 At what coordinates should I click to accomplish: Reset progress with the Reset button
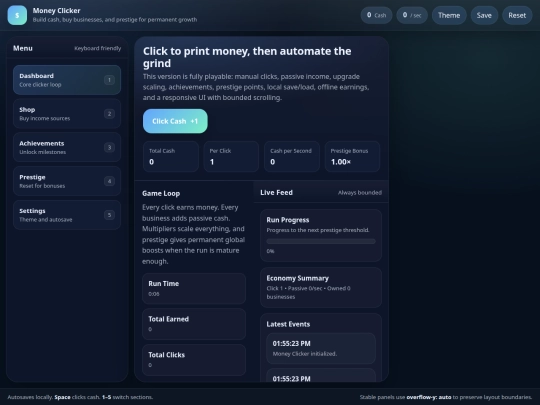point(517,15)
